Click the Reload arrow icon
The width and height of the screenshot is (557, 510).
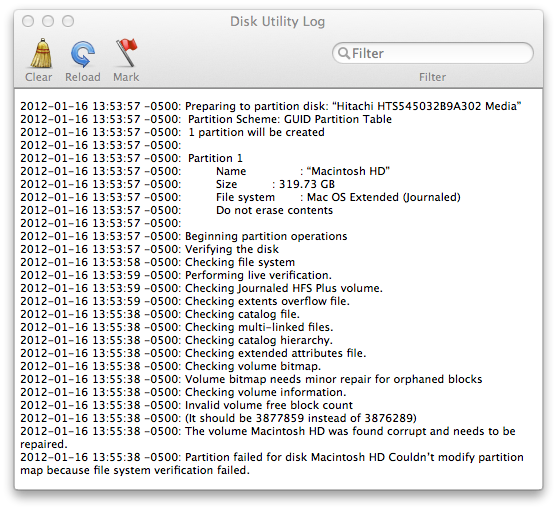[x=83, y=54]
